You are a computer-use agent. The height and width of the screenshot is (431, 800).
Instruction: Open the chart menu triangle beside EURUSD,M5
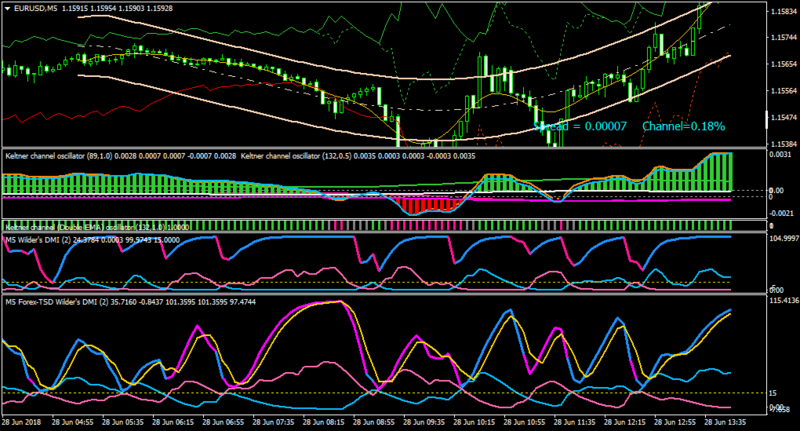(8, 9)
